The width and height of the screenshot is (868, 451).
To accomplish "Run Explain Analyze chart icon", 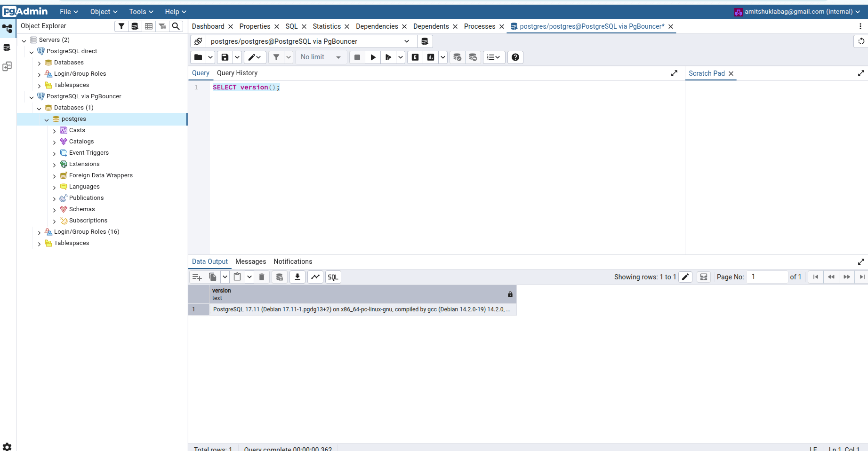I will click(431, 57).
